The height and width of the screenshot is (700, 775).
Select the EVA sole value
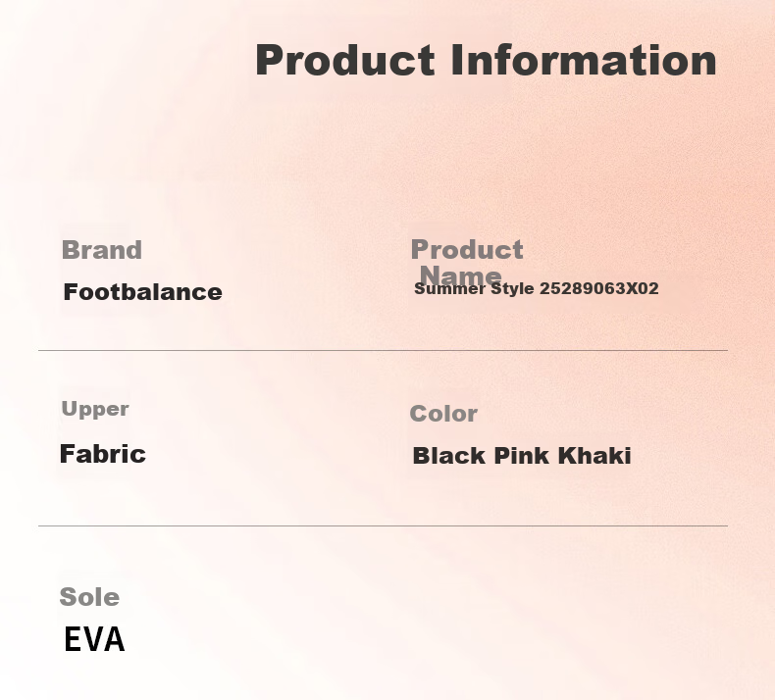pyautogui.click(x=94, y=639)
